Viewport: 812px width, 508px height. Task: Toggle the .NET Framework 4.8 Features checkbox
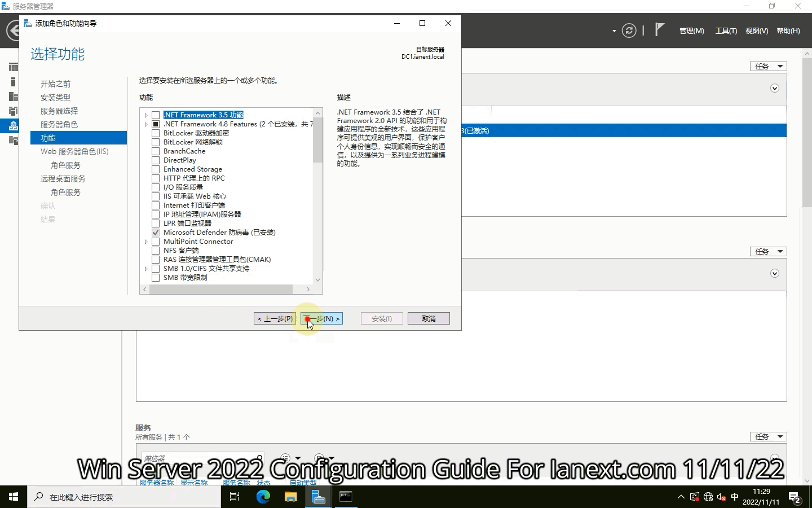156,124
